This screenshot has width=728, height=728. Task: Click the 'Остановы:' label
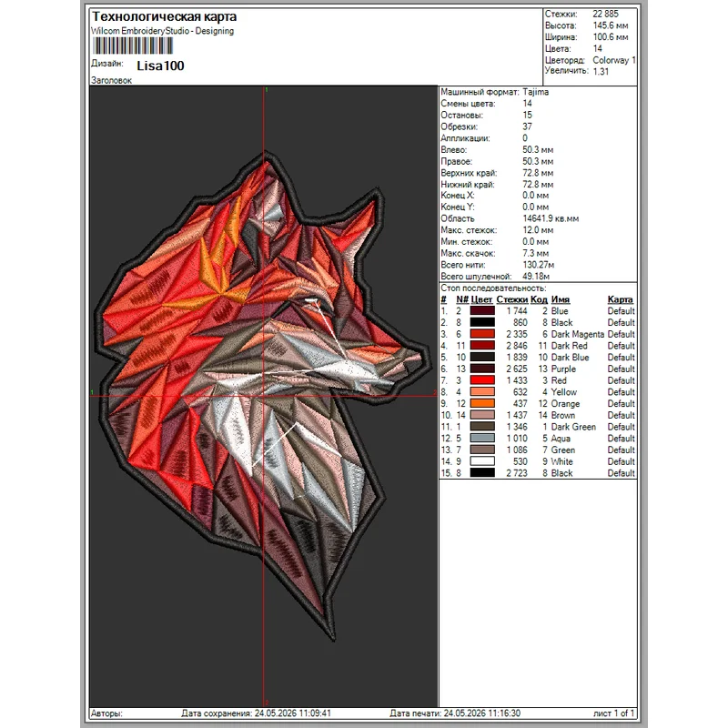461,116
